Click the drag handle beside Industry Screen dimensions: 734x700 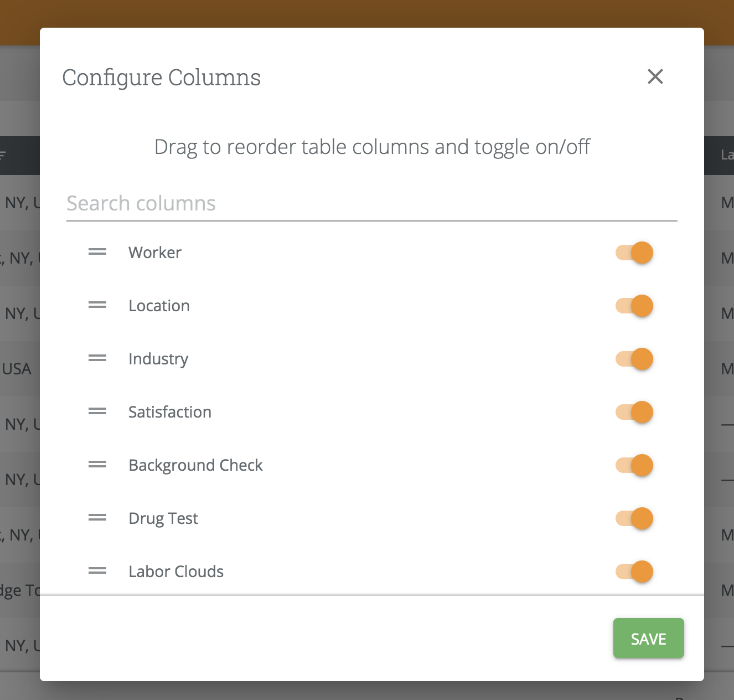coord(97,358)
